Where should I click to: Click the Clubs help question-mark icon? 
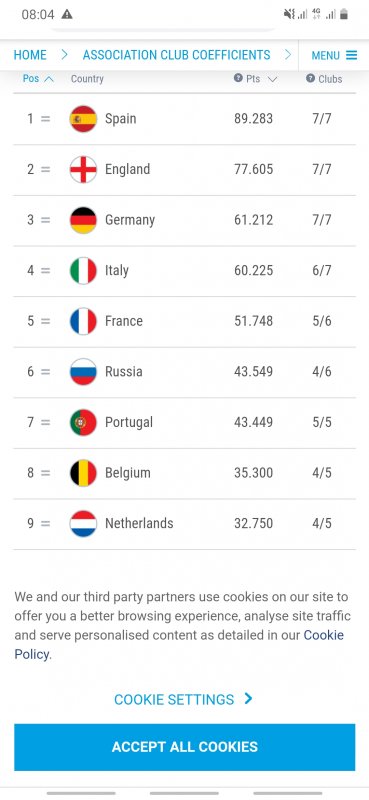click(310, 78)
